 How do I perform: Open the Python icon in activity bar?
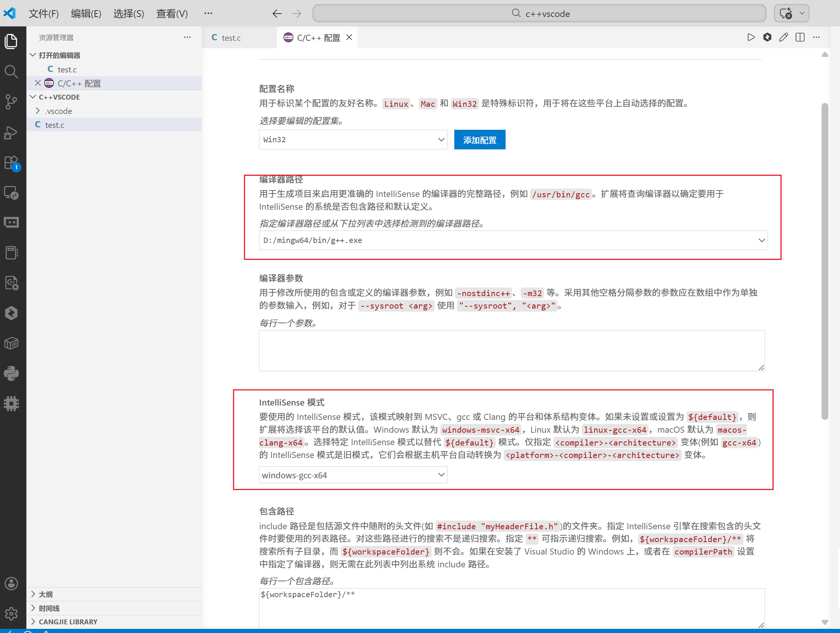[x=11, y=373]
